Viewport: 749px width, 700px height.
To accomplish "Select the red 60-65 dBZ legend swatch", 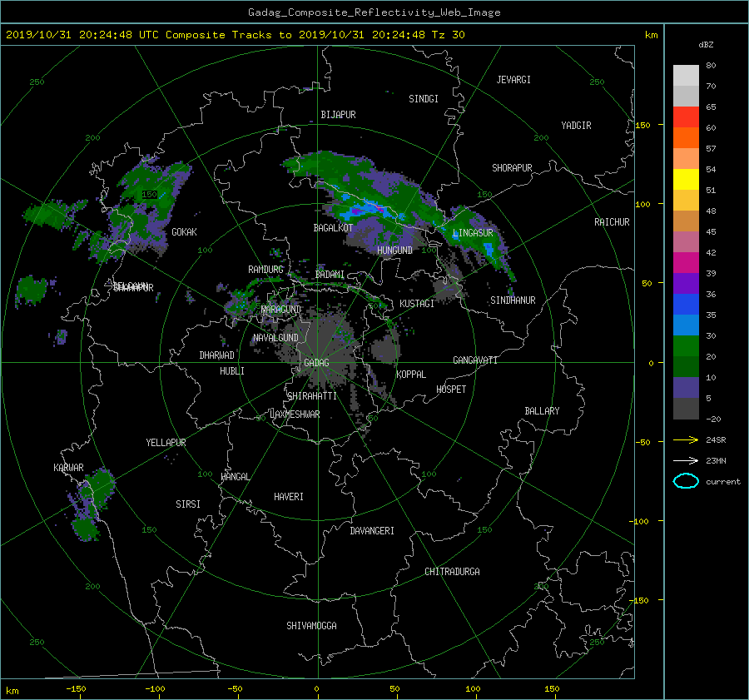I will [x=686, y=117].
